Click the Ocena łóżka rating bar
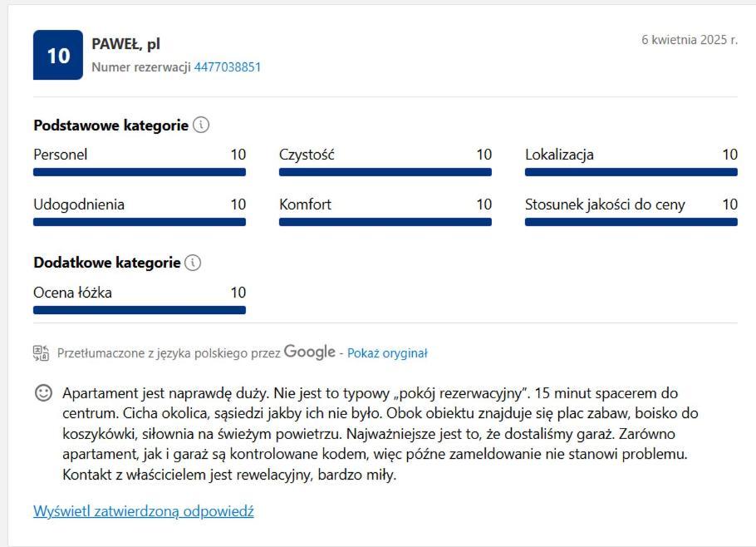This screenshot has height=547, width=756. 140,310
